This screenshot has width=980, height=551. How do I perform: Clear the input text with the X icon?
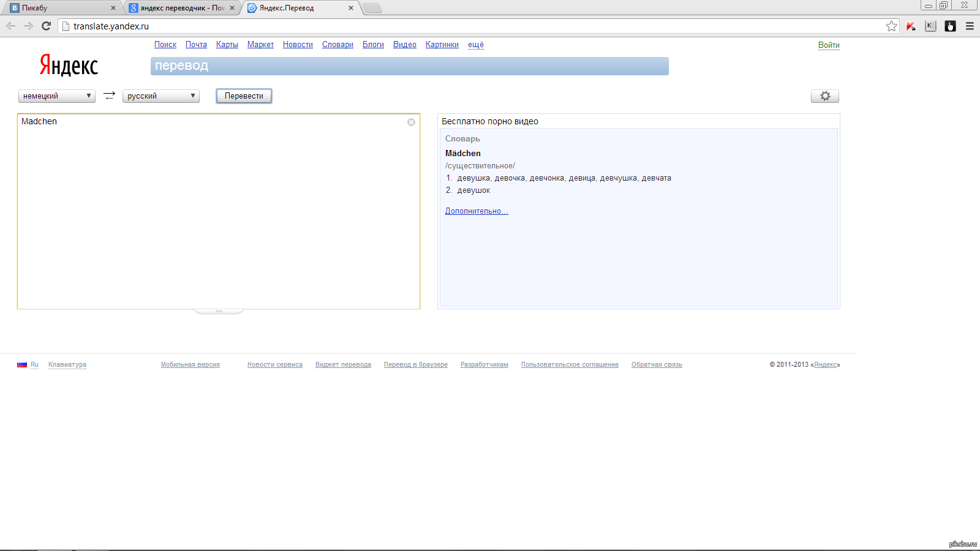pyautogui.click(x=411, y=122)
